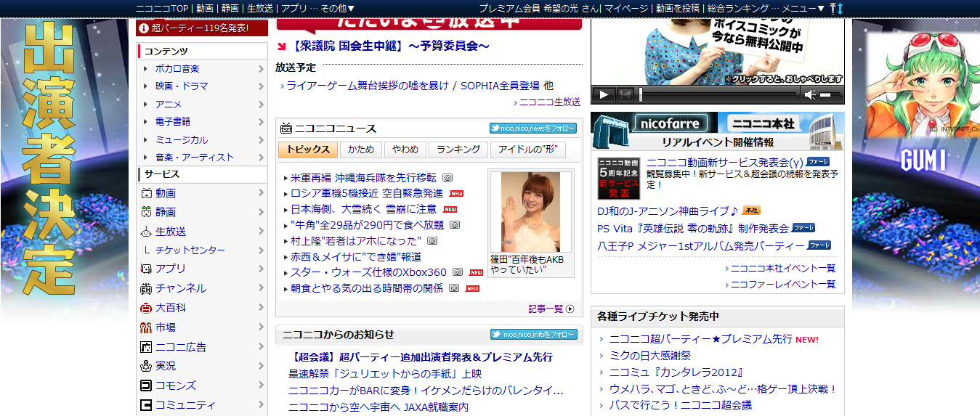Select the ランキング news tab
The image size is (980, 416).
point(458,150)
